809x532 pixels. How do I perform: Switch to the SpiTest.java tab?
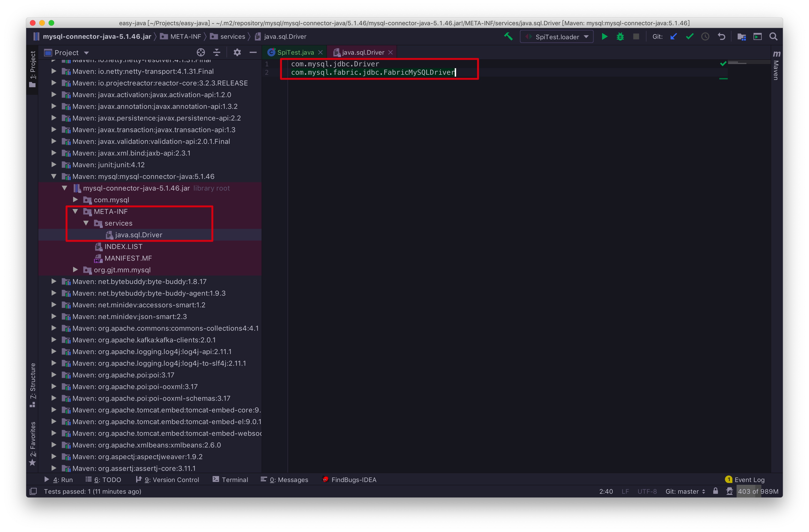pos(295,52)
